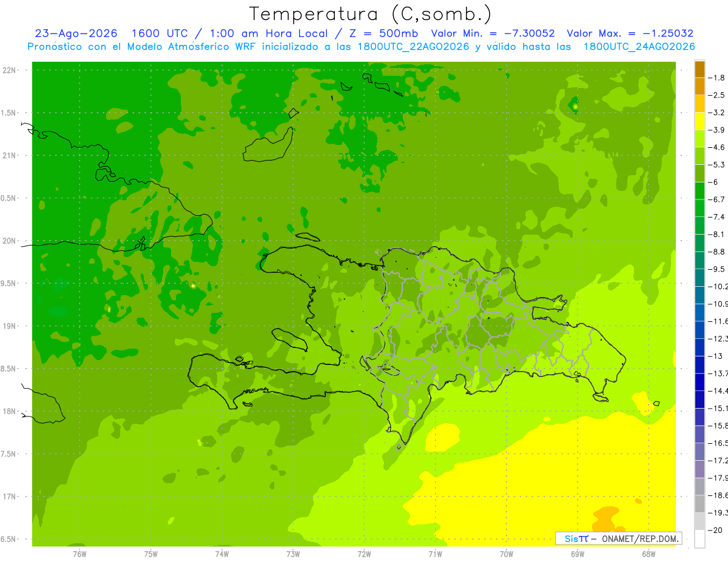
Task: Click the "-8.1" legend value
Action: coord(717,234)
